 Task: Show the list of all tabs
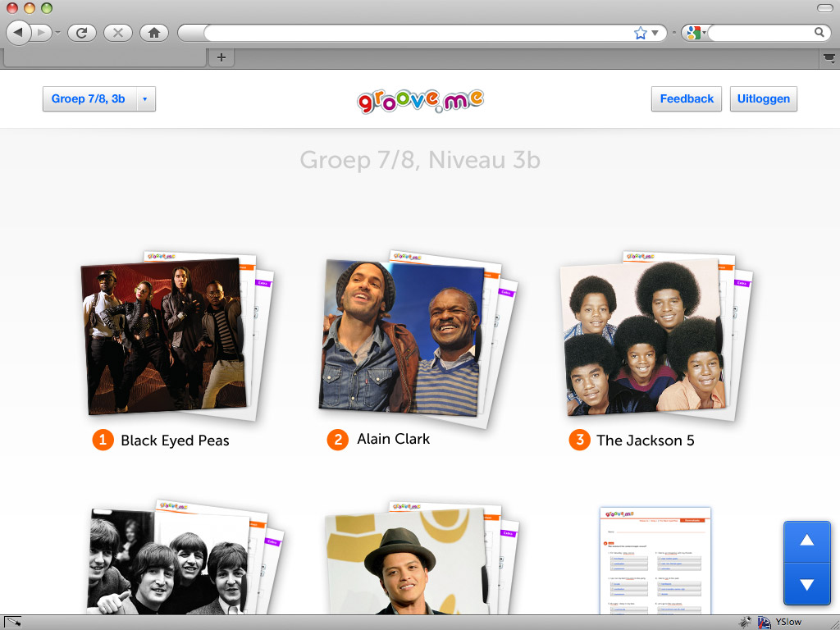point(829,58)
